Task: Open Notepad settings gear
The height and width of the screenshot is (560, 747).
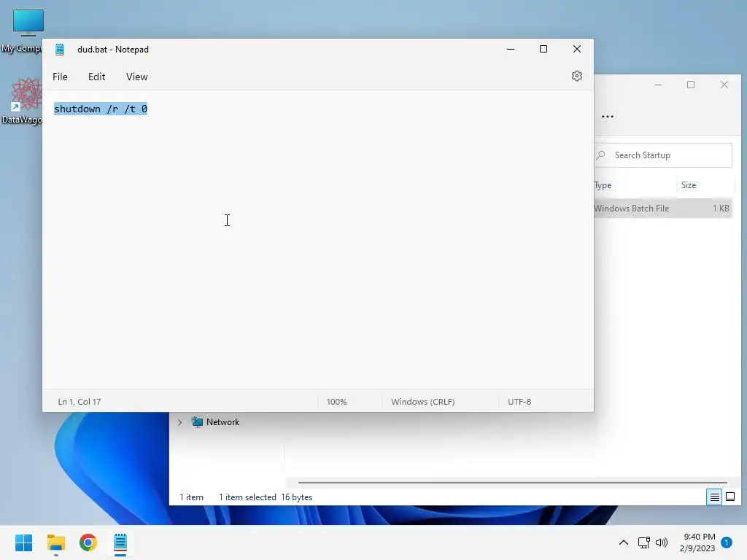Action: click(x=576, y=76)
